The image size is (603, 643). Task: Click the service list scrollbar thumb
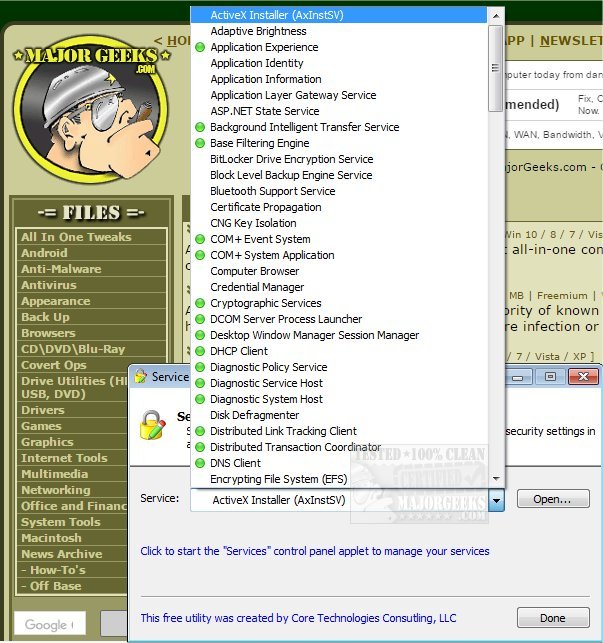(x=496, y=68)
